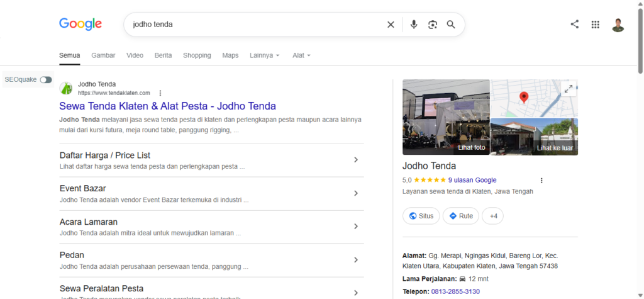Click the share icon at top right
Viewport: 644px width, 299px height.
575,25
